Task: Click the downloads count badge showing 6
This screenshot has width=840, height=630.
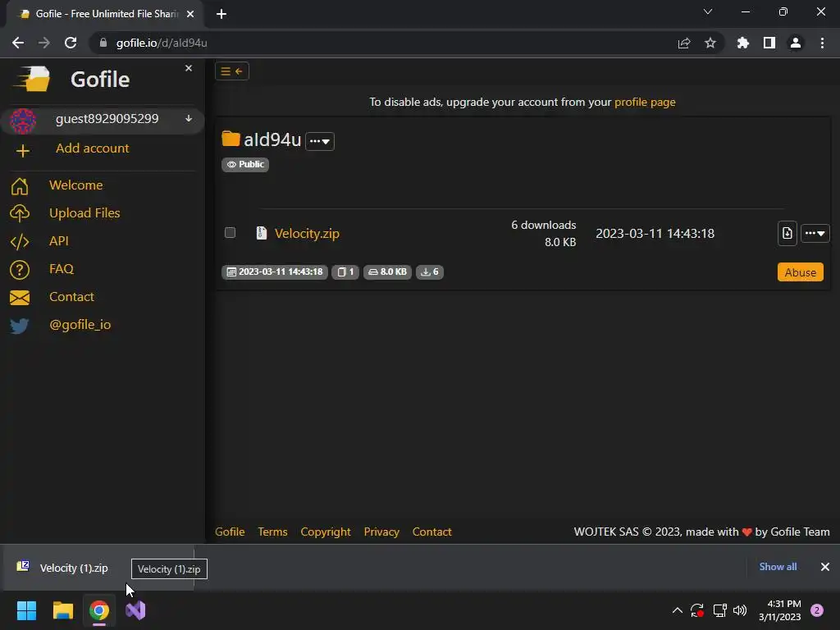Action: pyautogui.click(x=430, y=272)
